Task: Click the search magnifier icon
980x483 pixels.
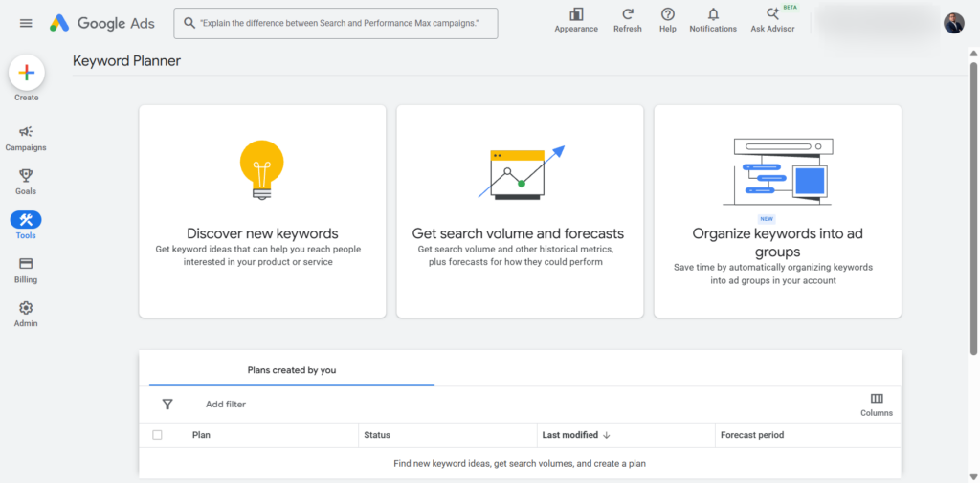Action: click(x=189, y=23)
